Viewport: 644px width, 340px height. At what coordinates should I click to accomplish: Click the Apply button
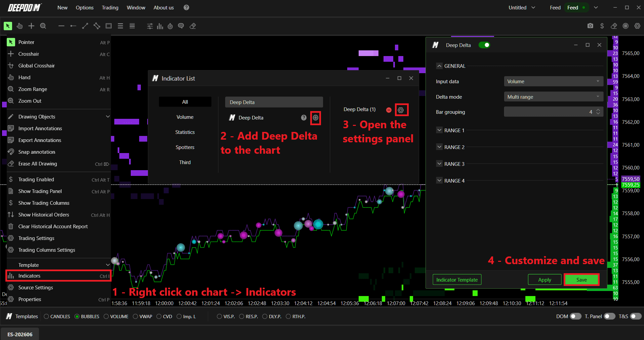(x=545, y=280)
